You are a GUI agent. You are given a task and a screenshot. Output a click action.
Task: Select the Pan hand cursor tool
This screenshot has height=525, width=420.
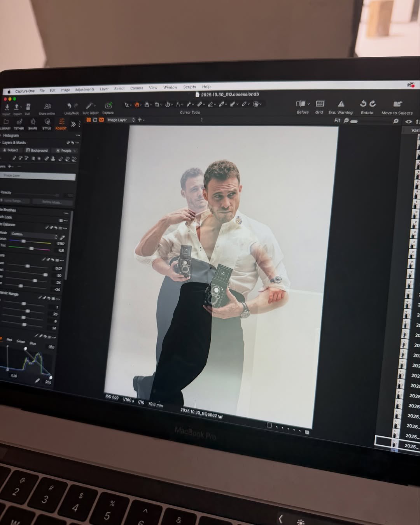(x=136, y=105)
